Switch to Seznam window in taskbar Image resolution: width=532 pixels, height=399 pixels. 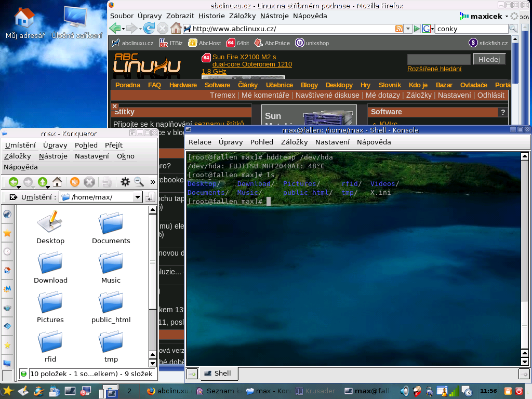pos(220,391)
